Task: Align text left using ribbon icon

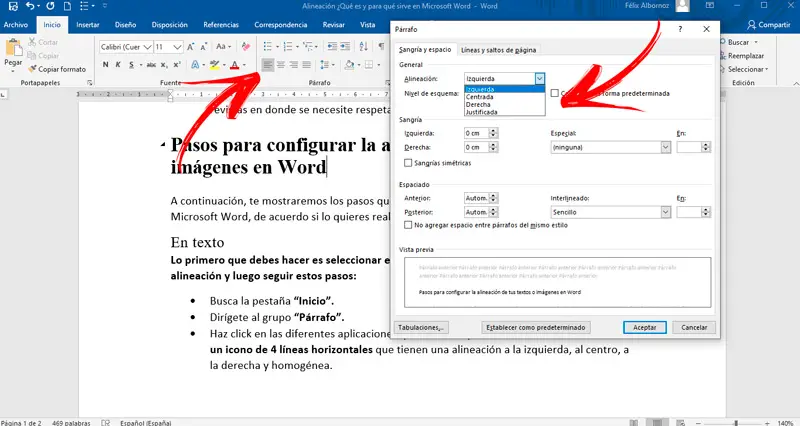Action: click(267, 65)
